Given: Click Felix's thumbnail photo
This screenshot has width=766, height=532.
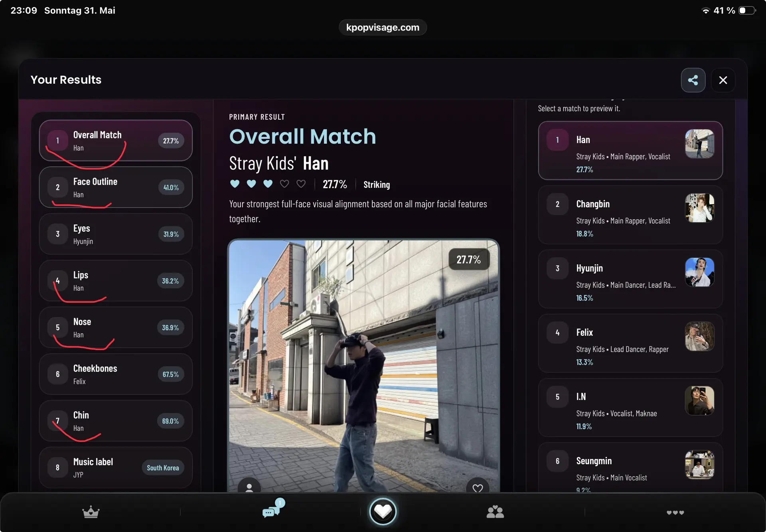Looking at the screenshot, I should (700, 337).
